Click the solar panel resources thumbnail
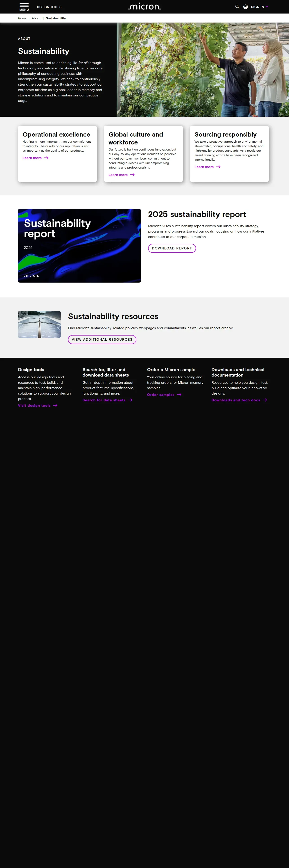 tap(39, 324)
